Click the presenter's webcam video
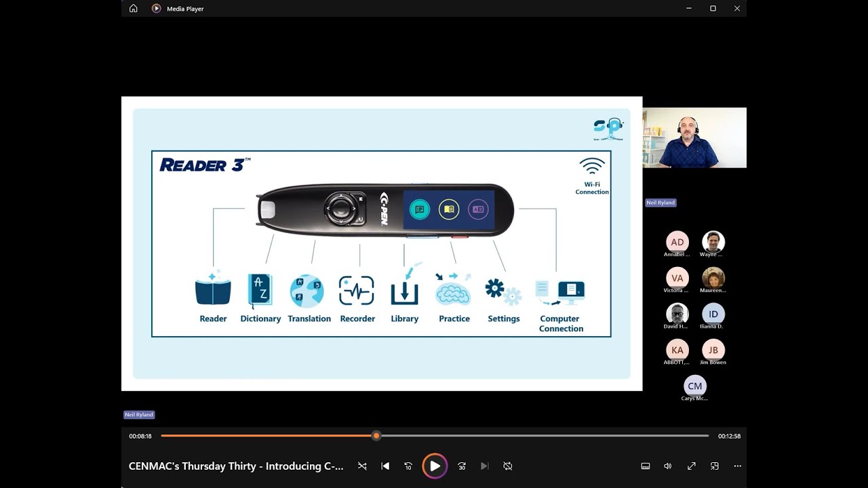Screen dimensions: 868x488 pyautogui.click(x=694, y=138)
